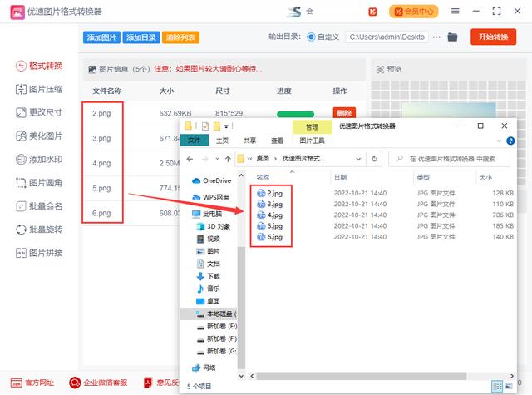The image size is (532, 395).
Task: Switch Explorer to details view icon
Action: tap(497, 386)
